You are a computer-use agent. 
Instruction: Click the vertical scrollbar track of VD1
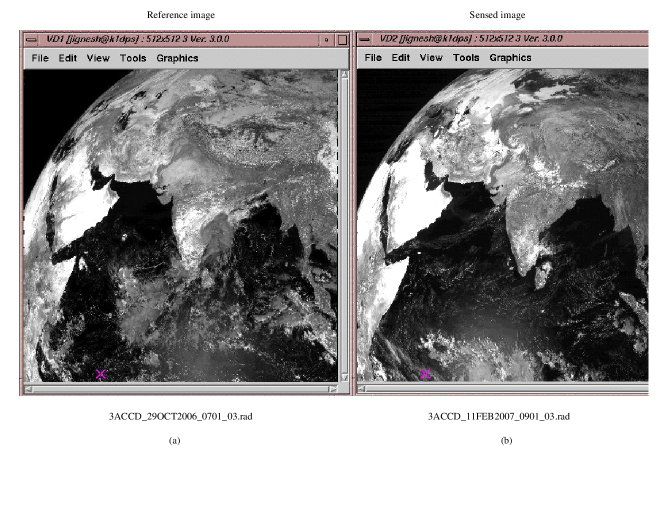(x=344, y=220)
